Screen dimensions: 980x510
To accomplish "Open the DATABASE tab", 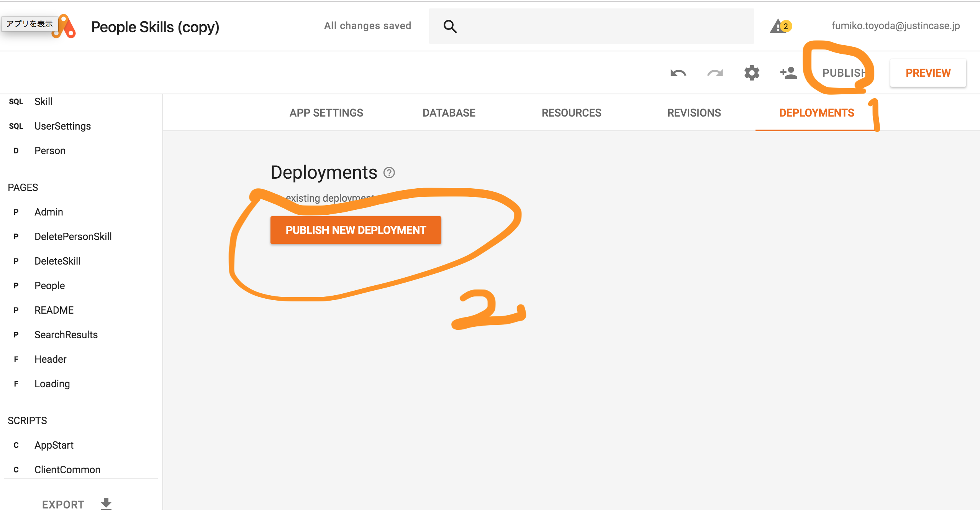I will pyautogui.click(x=449, y=113).
